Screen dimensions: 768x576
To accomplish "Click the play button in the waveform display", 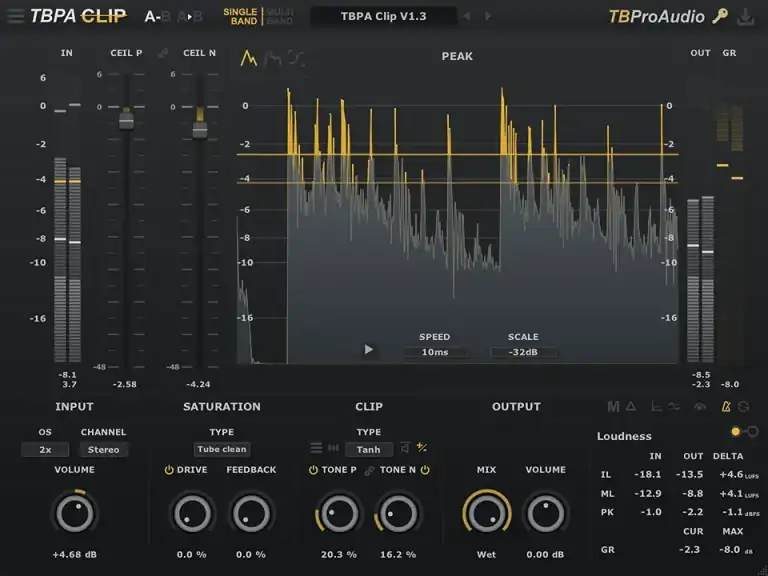I will pos(369,349).
